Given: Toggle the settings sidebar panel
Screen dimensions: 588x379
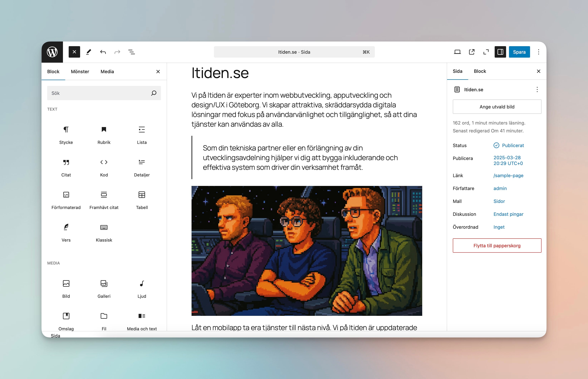Looking at the screenshot, I should click(x=500, y=52).
